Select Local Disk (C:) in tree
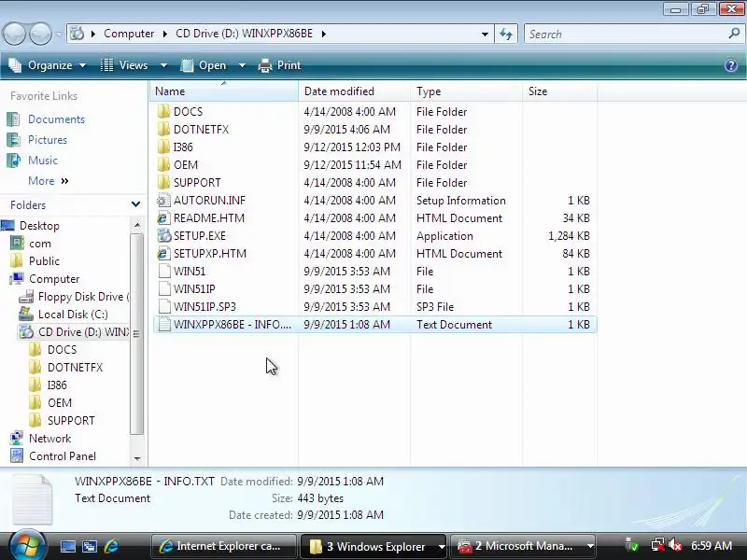This screenshot has width=747, height=560. coord(73,315)
